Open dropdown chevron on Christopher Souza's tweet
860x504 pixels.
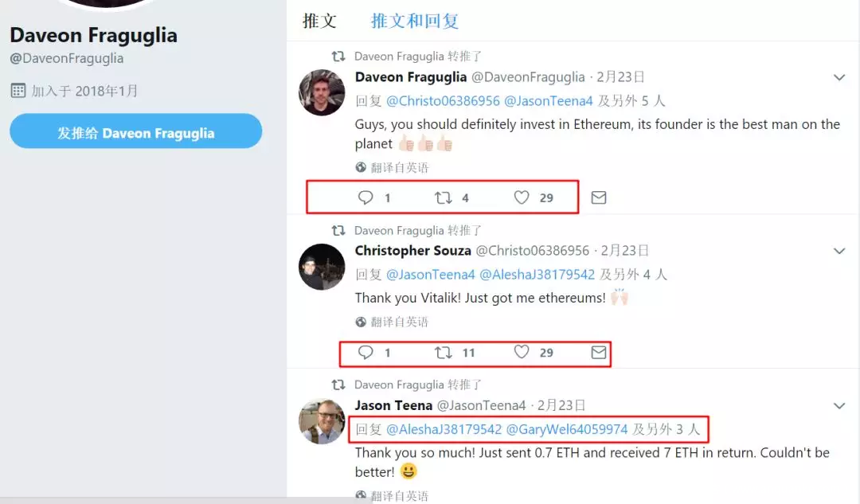click(839, 251)
